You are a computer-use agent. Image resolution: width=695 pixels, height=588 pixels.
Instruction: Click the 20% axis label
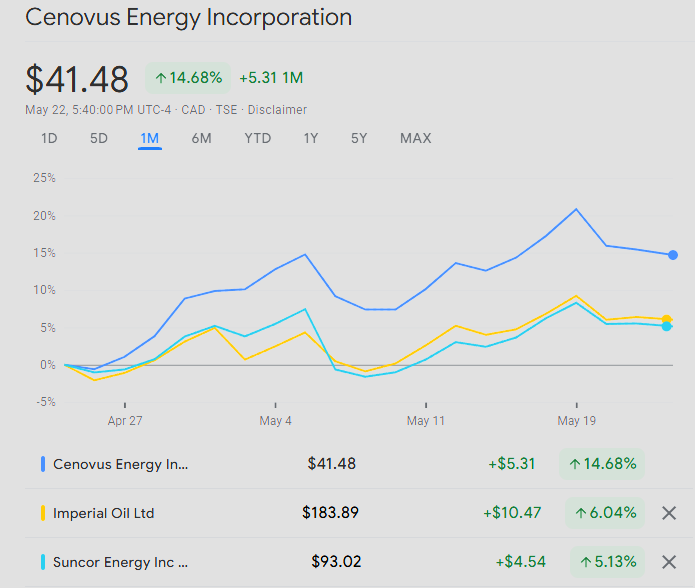coord(44,216)
